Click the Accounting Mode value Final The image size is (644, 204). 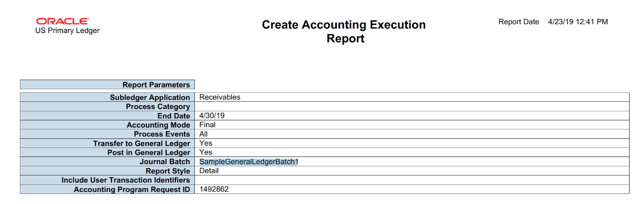pos(207,125)
